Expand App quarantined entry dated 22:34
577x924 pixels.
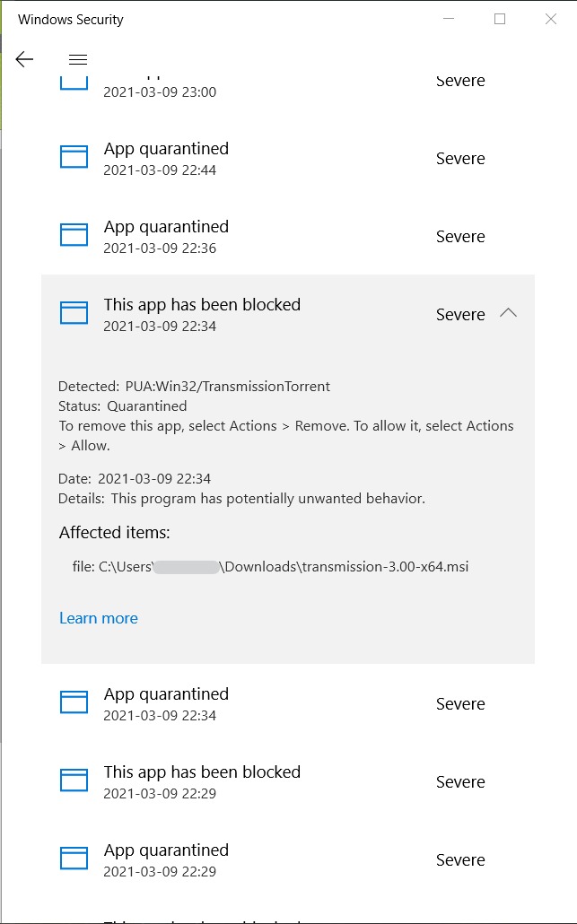tap(288, 703)
